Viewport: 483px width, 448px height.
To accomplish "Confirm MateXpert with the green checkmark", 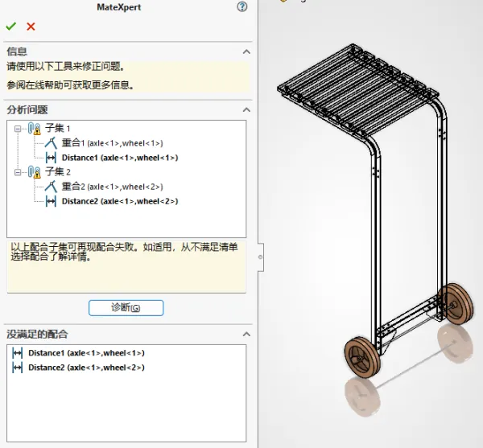I will (x=10, y=27).
